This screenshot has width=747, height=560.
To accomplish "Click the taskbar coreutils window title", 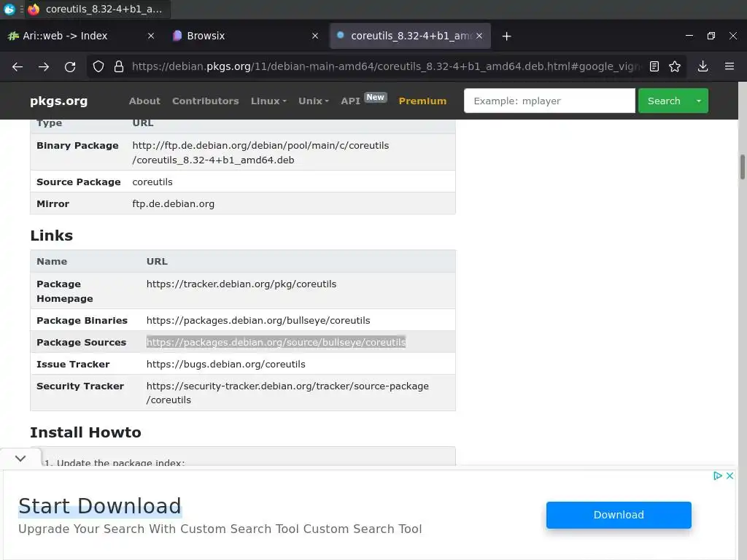I will 104,9.
